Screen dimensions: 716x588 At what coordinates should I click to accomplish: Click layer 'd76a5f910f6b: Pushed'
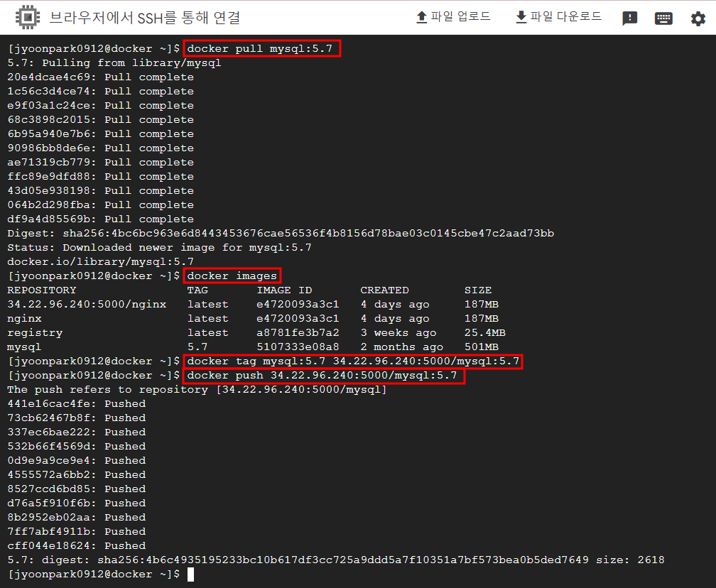(x=77, y=503)
